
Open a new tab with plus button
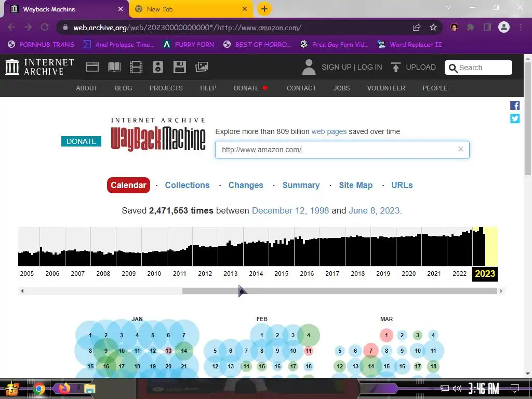pyautogui.click(x=264, y=9)
